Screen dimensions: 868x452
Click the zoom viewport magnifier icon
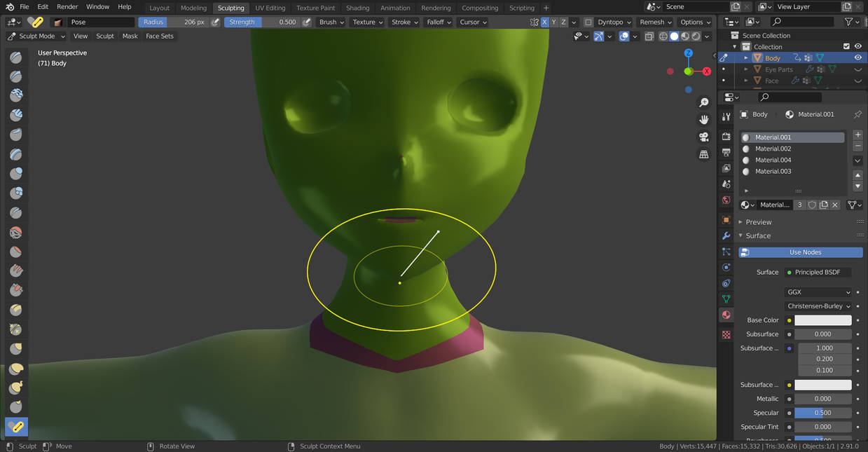pyautogui.click(x=704, y=103)
